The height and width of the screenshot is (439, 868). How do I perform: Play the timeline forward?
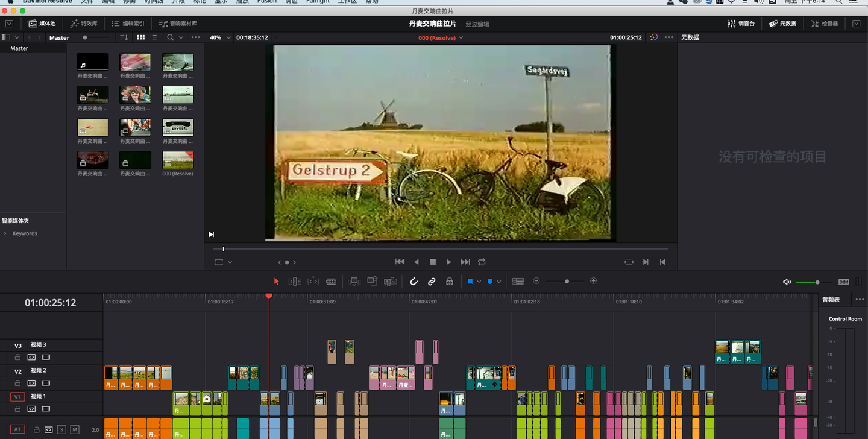pos(448,262)
